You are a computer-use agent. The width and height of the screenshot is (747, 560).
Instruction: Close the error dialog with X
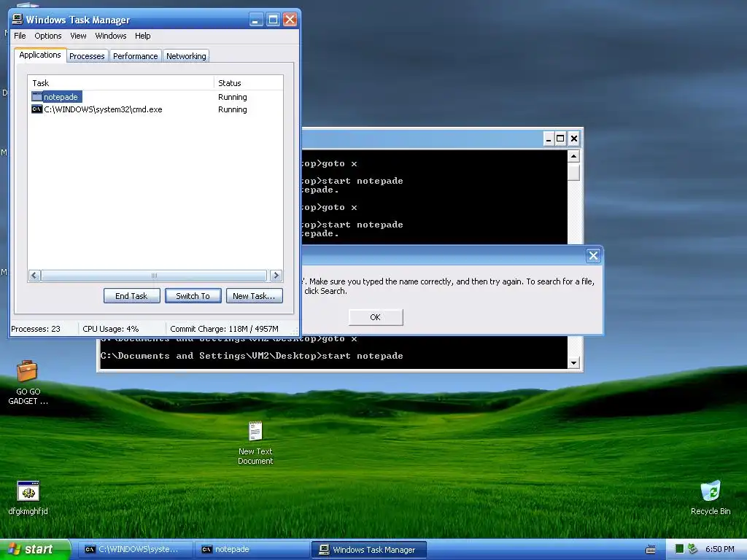[593, 256]
